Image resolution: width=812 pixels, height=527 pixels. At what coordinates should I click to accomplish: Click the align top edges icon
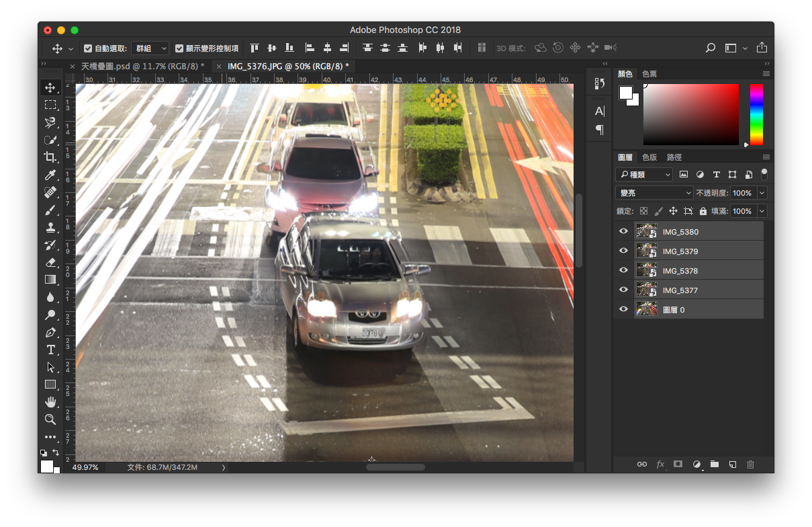click(255, 48)
